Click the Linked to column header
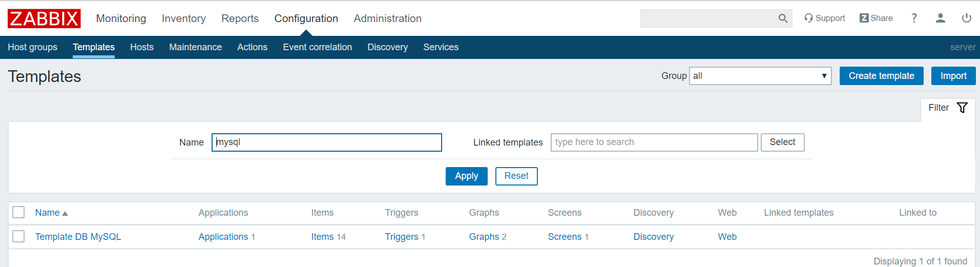This screenshot has height=267, width=980. pyautogui.click(x=918, y=213)
